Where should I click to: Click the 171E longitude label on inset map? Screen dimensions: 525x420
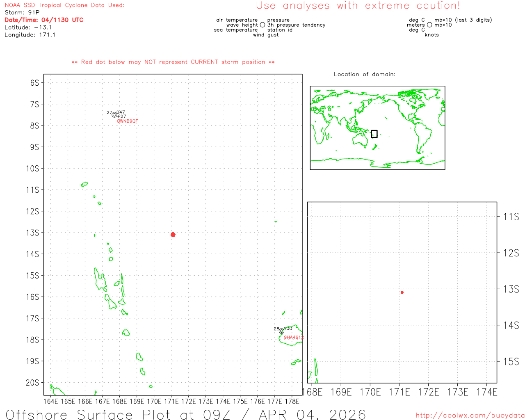399,392
